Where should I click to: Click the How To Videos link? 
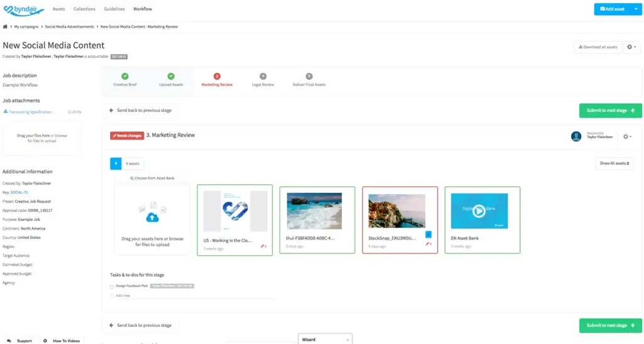(66, 341)
